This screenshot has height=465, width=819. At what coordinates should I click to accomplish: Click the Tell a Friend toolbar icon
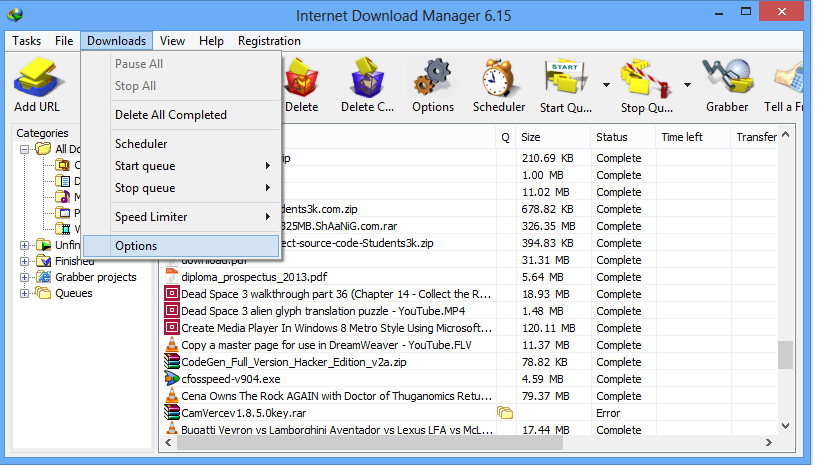point(789,79)
